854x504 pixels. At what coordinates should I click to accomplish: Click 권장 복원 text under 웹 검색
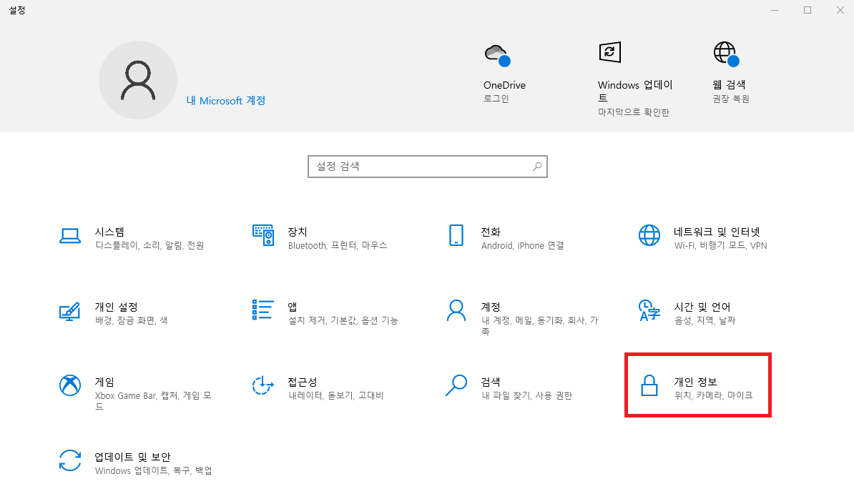tap(731, 99)
